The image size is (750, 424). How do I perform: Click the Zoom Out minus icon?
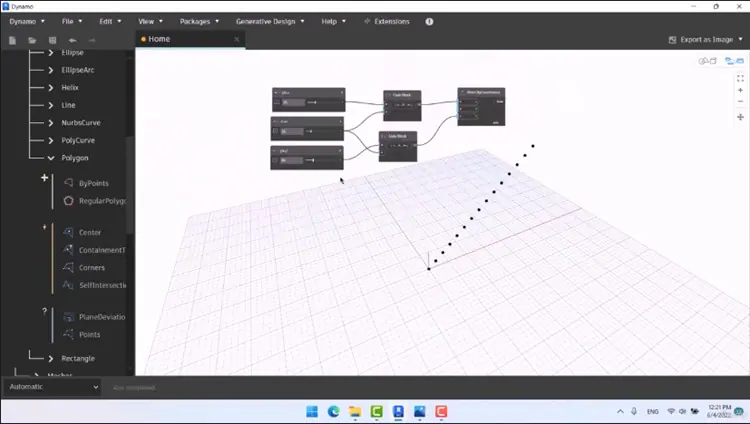(x=740, y=101)
